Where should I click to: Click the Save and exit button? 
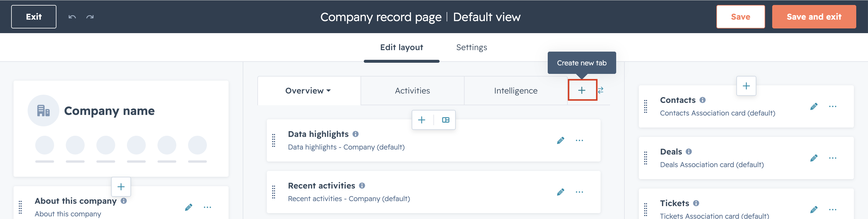point(814,17)
